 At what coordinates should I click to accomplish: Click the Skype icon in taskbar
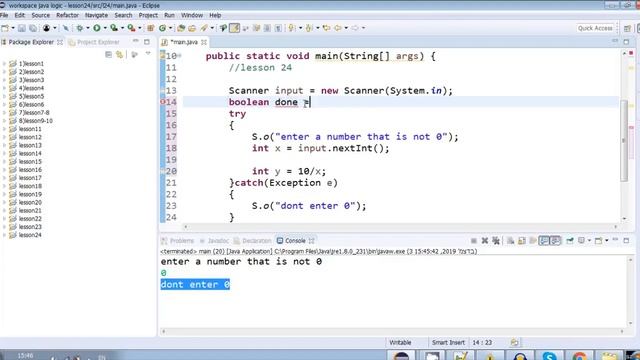coord(549,356)
